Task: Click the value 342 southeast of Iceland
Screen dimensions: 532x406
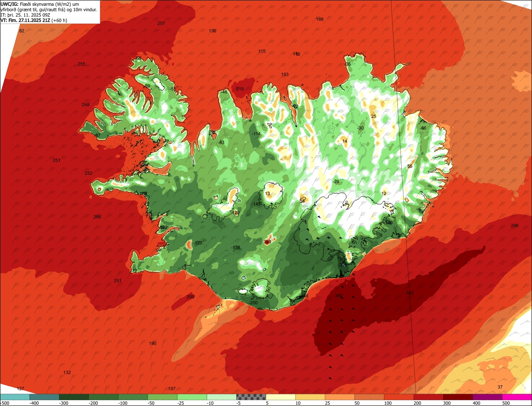Action: click(x=410, y=293)
